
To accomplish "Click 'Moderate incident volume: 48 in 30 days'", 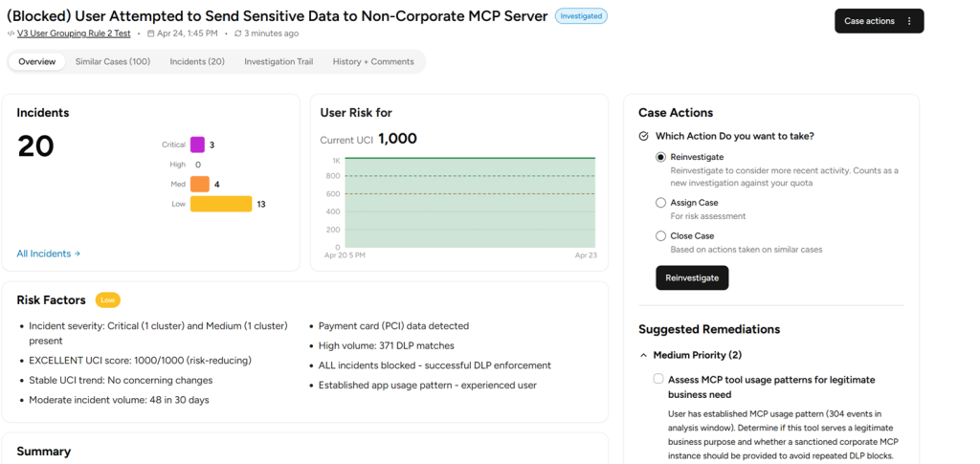I will click(x=119, y=400).
